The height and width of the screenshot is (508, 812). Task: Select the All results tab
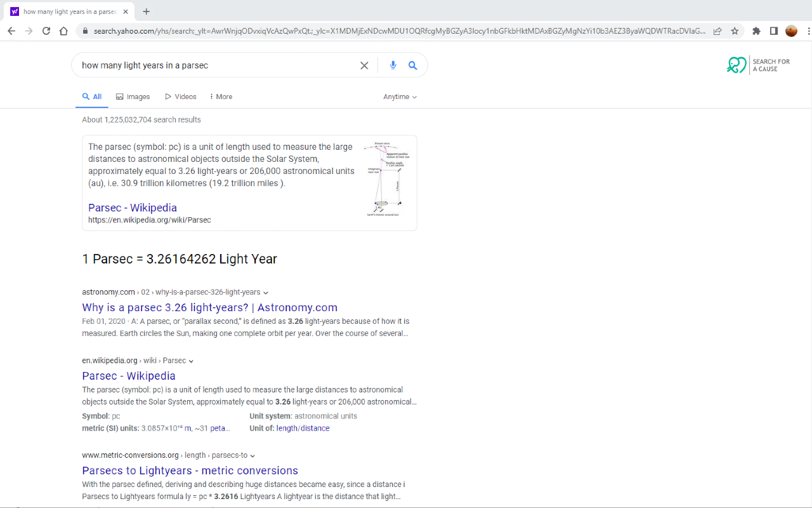point(92,97)
